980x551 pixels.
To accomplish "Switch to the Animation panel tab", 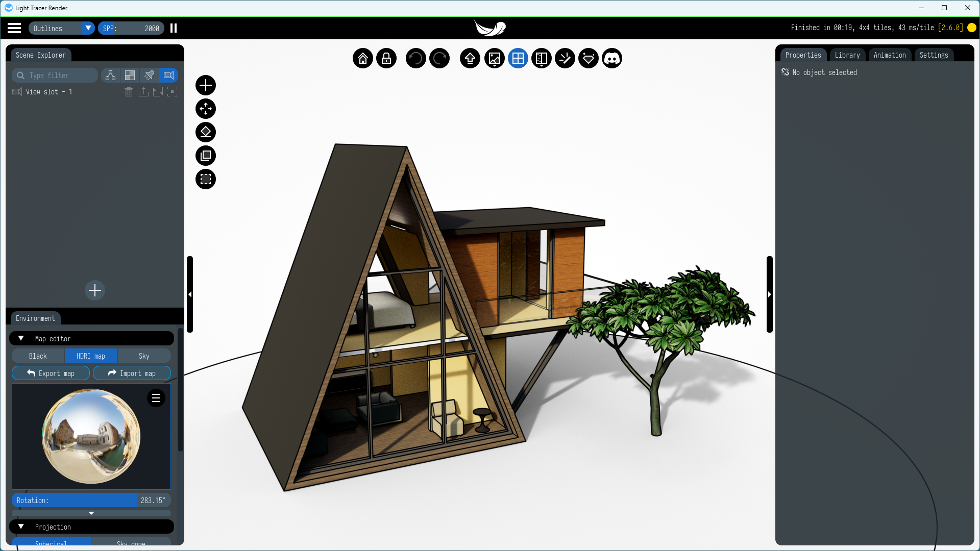I will pyautogui.click(x=890, y=55).
